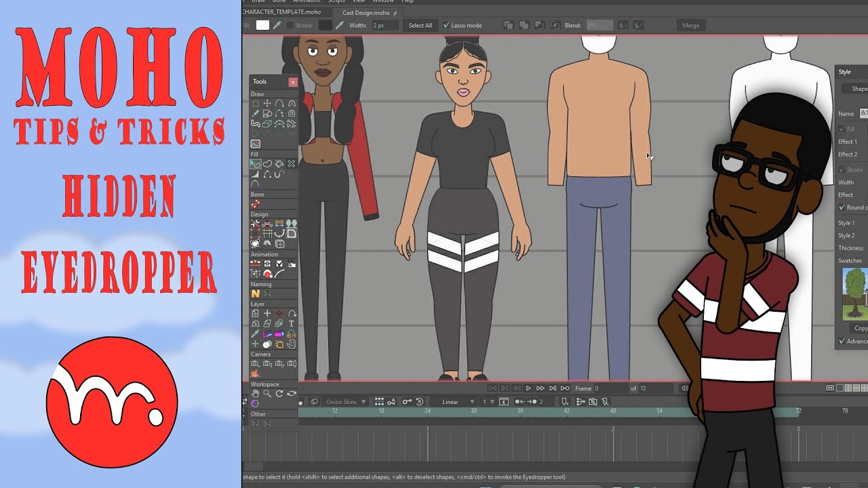Click the Frame number input field
This screenshot has height=488, width=868.
click(x=610, y=388)
